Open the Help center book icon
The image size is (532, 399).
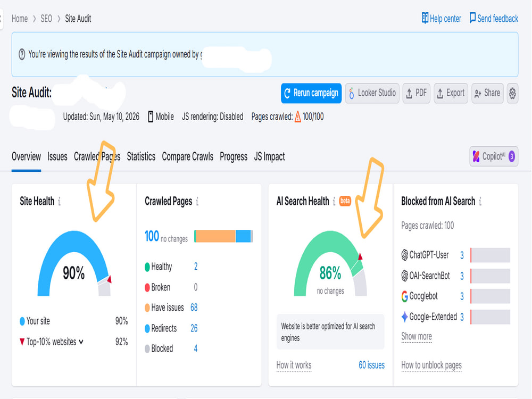click(x=425, y=18)
